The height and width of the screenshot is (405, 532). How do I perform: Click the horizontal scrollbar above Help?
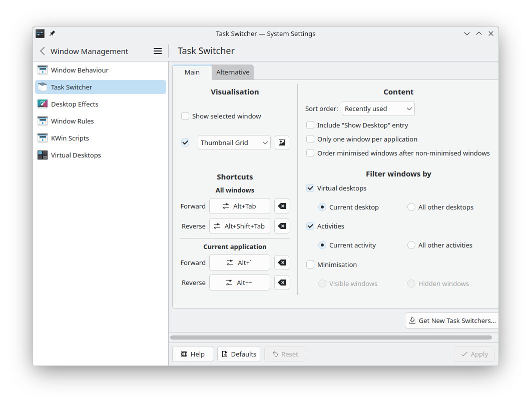click(x=331, y=337)
